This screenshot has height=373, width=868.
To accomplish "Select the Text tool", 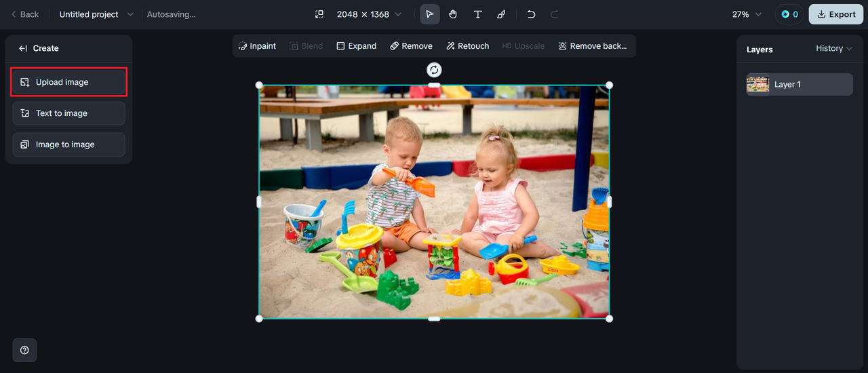I will pos(477,14).
